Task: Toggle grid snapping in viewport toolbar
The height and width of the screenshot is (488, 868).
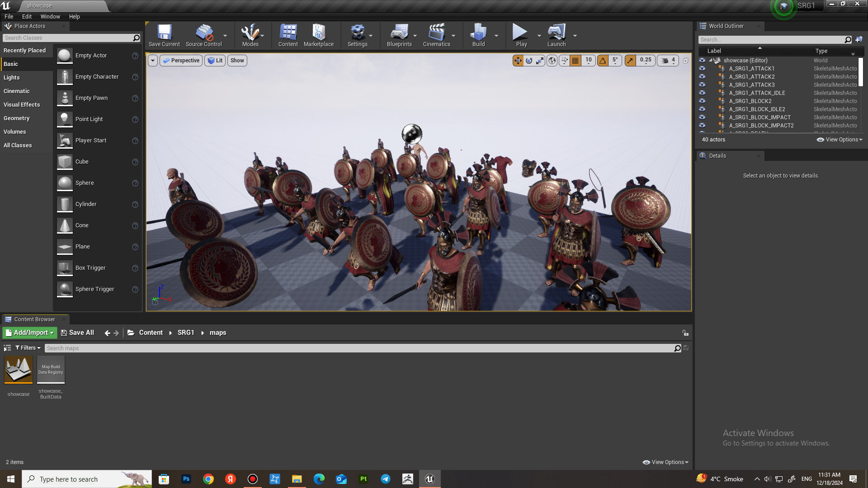Action: 575,61
